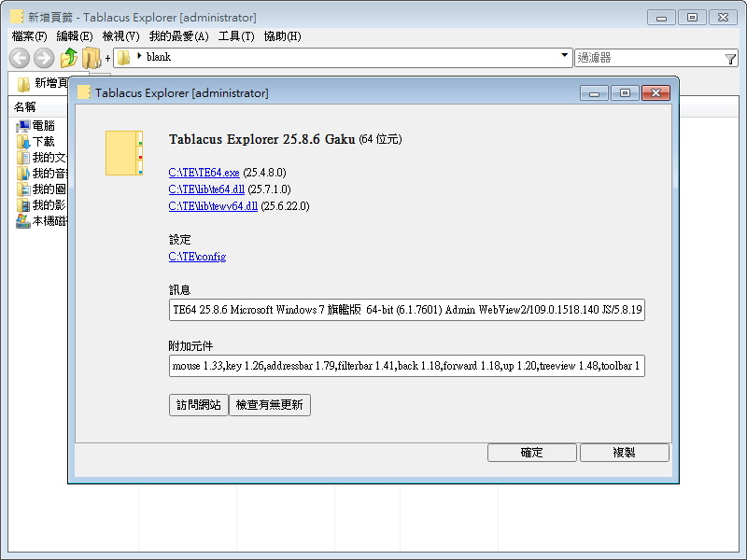Viewport: 747px width, 560px height.
Task: Open the 我的最愛(A) menu
Action: coord(178,36)
